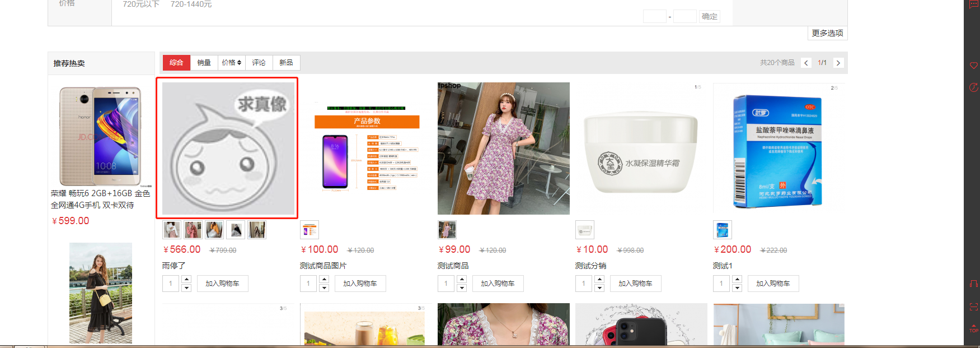The width and height of the screenshot is (980, 348).
Task: Increase quantity for 雨停了
Action: [186, 279]
